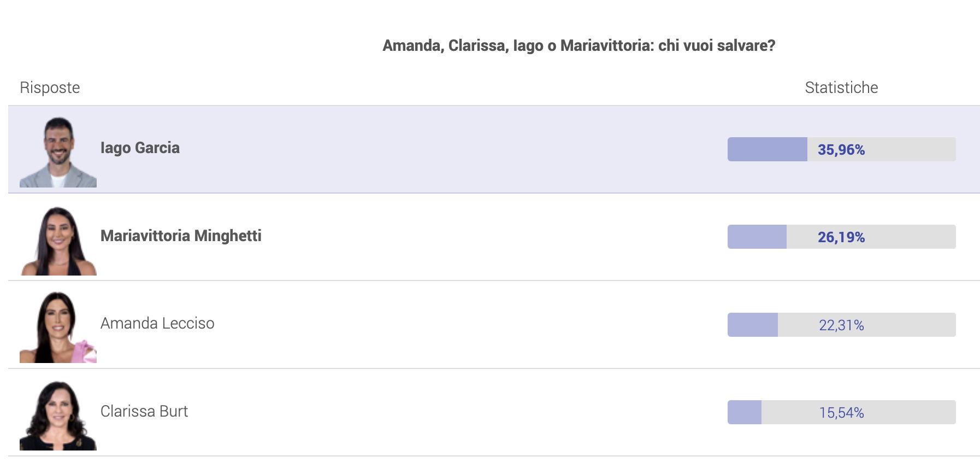This screenshot has height=468, width=980.
Task: Click the empty portion of Clarissa's bar
Action: [x=859, y=412]
